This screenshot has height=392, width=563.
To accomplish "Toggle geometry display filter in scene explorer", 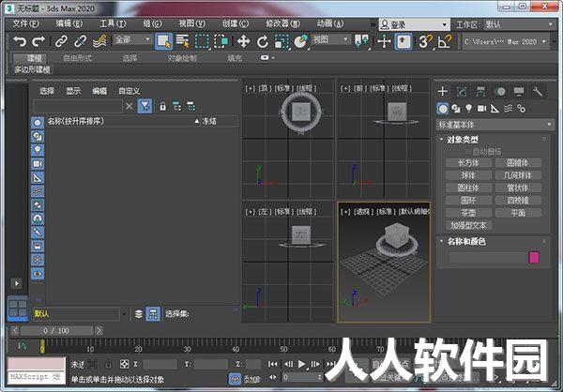I will click(38, 123).
